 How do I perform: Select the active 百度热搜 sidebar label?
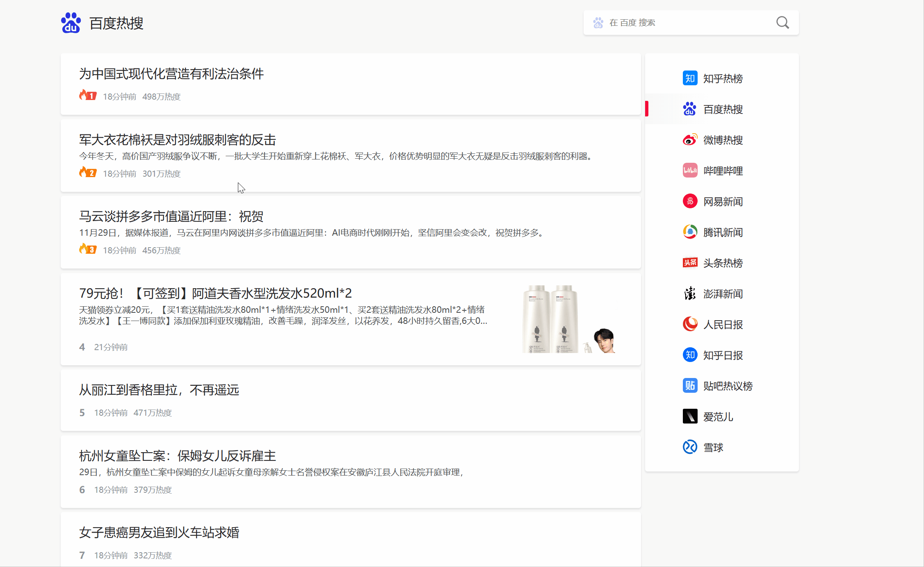pos(723,109)
